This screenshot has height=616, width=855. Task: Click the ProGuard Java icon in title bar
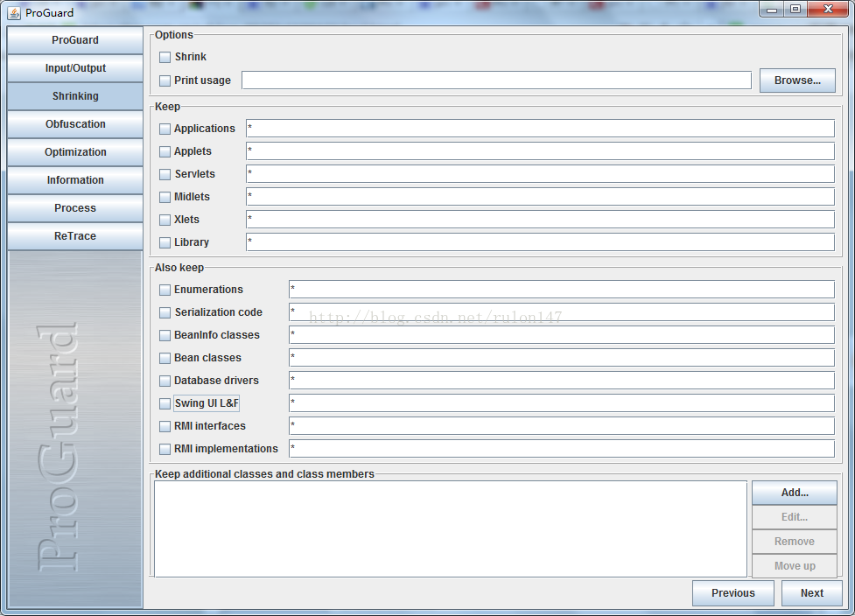click(x=14, y=12)
